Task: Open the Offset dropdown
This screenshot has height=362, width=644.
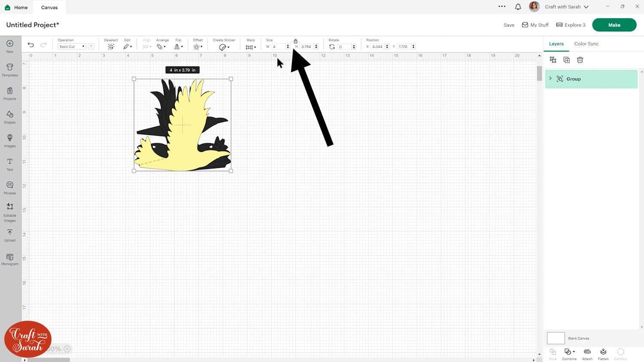Action: (198, 46)
